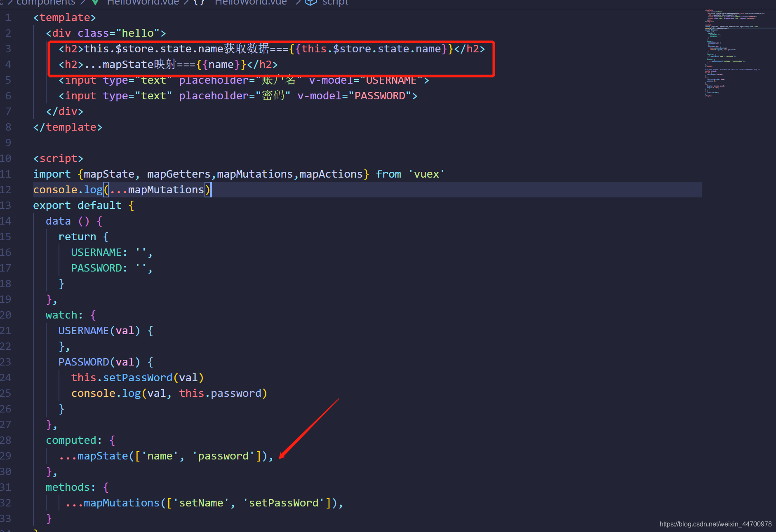Click 'PASSWORD(val)' watcher

click(x=99, y=362)
